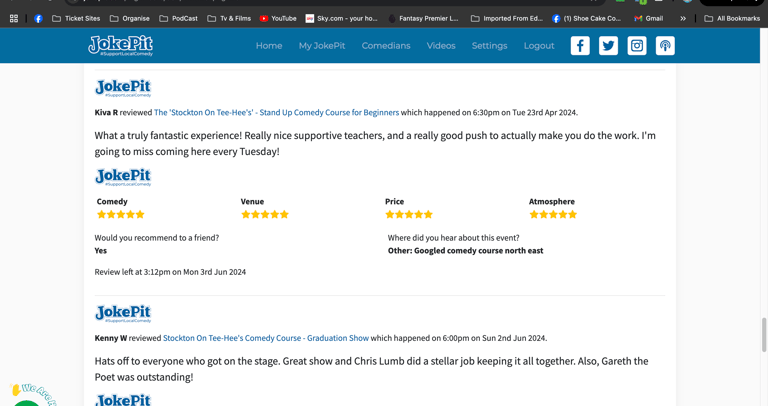Go to the Comedians menu item
The width and height of the screenshot is (768, 406).
(386, 46)
